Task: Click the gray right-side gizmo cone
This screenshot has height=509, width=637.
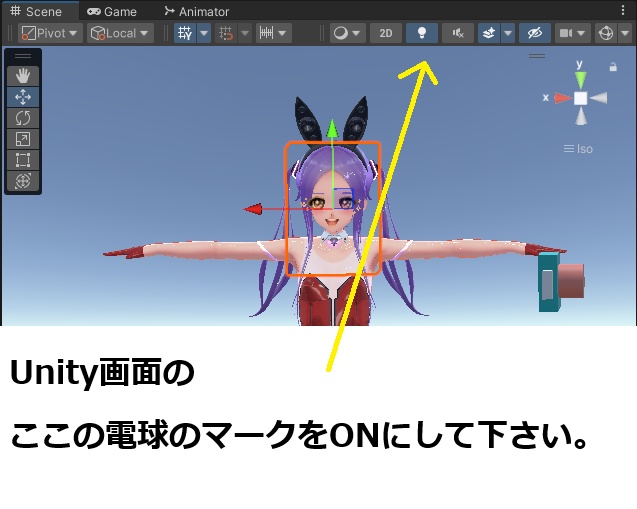Action: [x=598, y=98]
